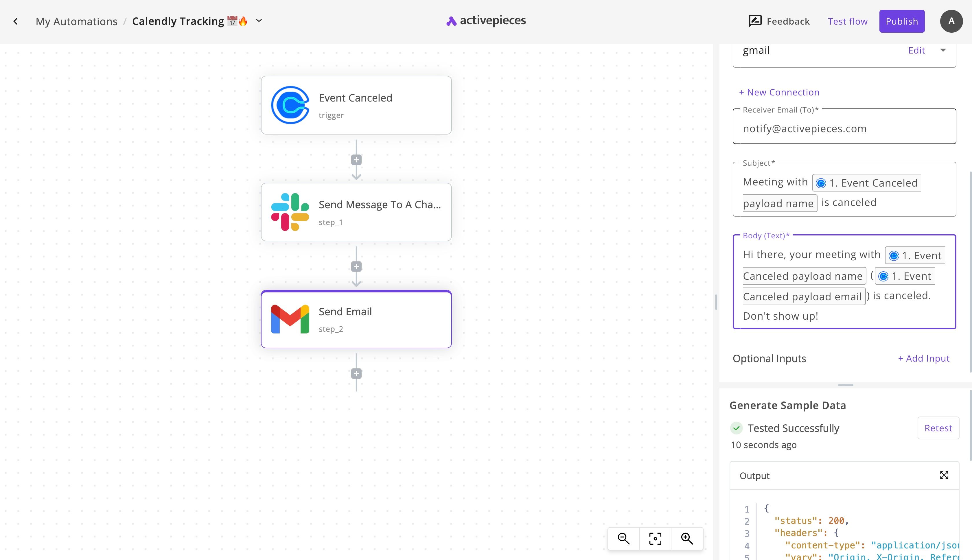Click the sidebar vertical resize handle
This screenshot has width=972, height=560.
point(715,302)
